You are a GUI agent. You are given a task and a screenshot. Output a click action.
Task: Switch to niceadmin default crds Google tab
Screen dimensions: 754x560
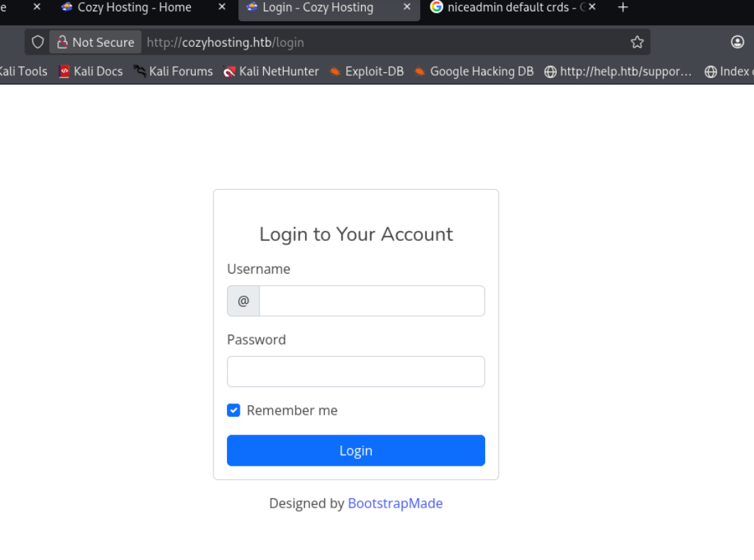506,8
